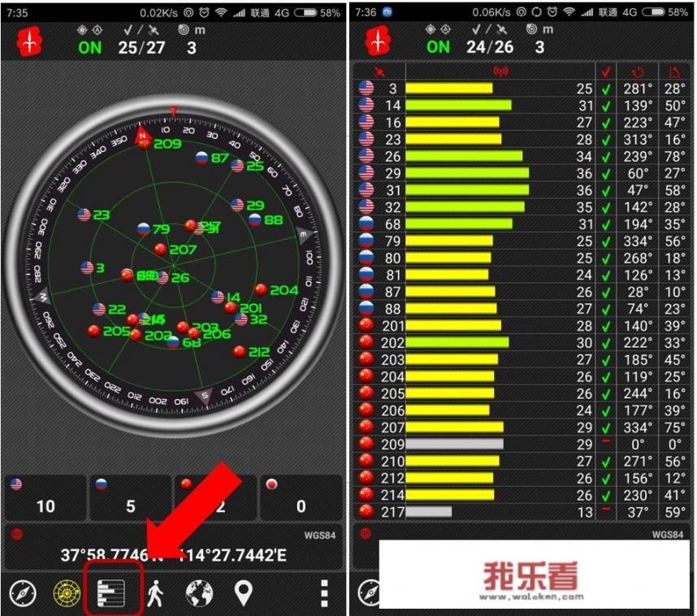The height and width of the screenshot is (616, 697).
Task: Tap the red app logo on left screen
Action: (29, 41)
